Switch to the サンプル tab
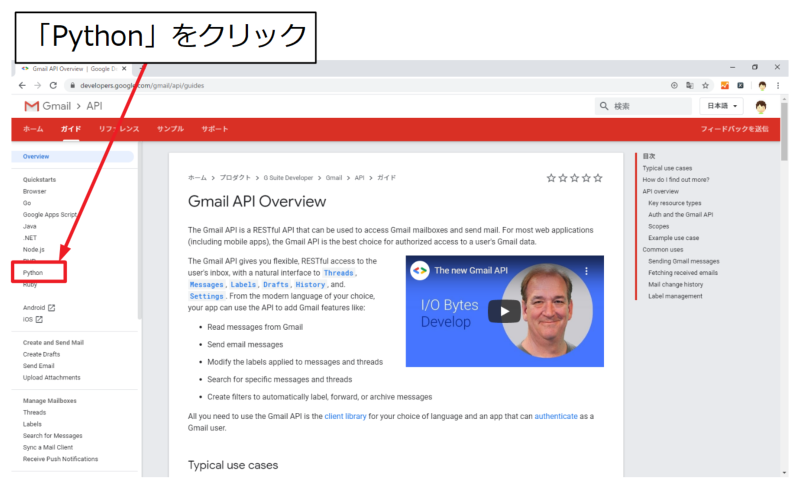 click(170, 129)
